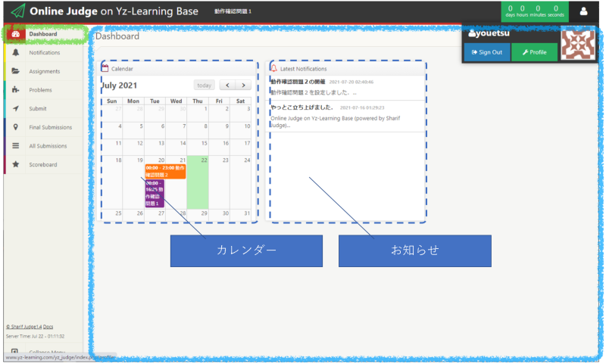Open notification 動作確認問題２の開催
This screenshot has height=364, width=606.
[x=298, y=82]
